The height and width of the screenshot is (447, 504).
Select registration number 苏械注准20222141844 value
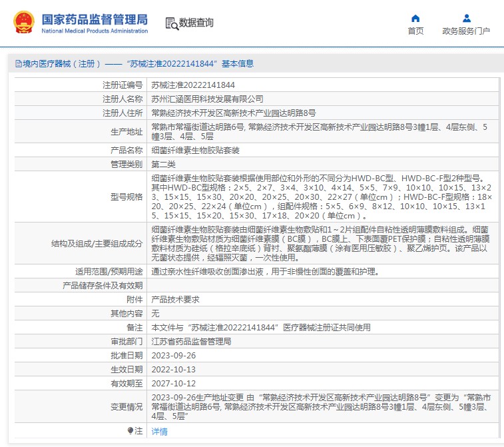point(193,85)
